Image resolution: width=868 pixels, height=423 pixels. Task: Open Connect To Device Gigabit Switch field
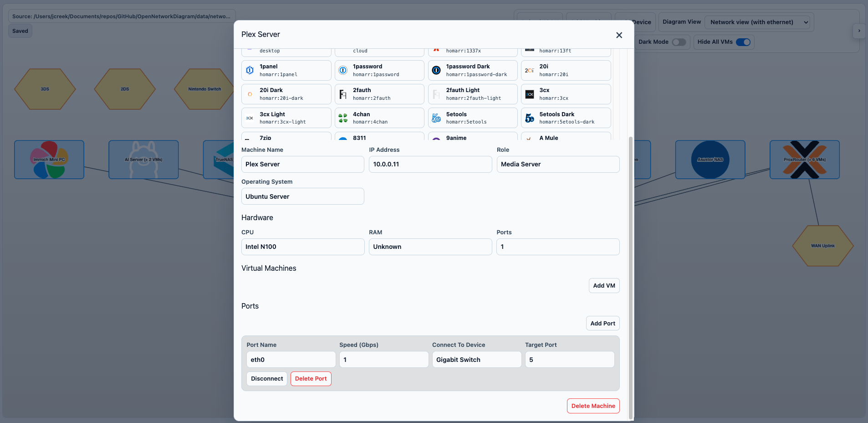click(x=477, y=360)
